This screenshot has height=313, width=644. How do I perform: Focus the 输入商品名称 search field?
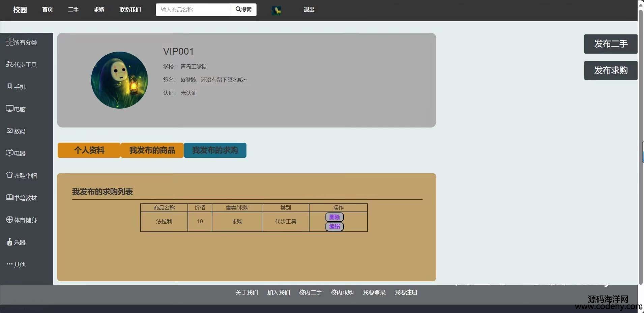coord(193,10)
